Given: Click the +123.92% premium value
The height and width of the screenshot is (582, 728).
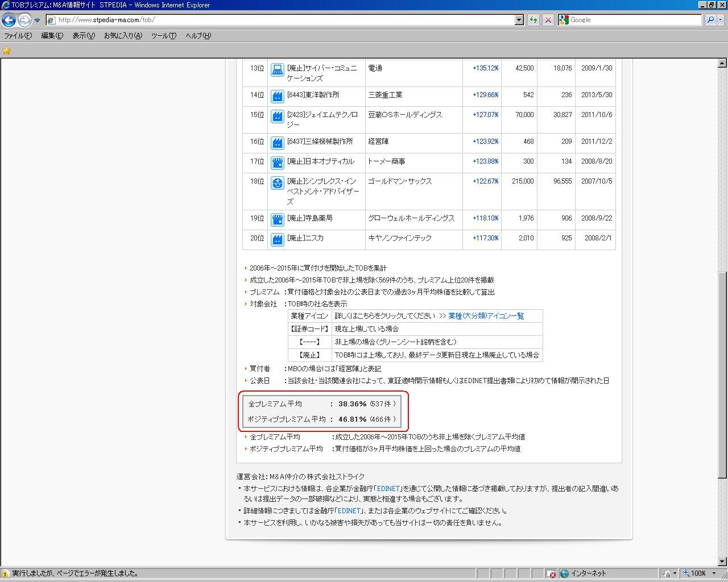Looking at the screenshot, I should (485, 142).
